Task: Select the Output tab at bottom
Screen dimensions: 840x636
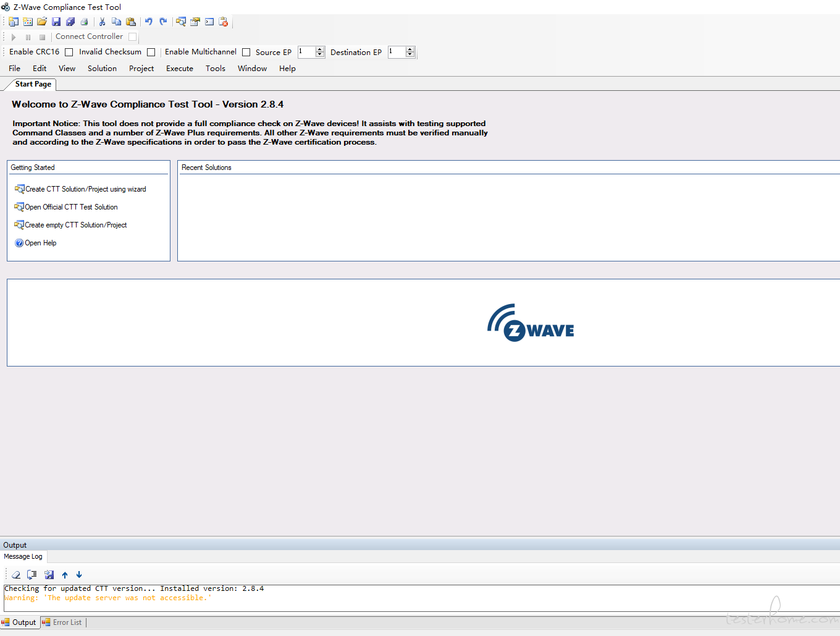Action: (20, 622)
